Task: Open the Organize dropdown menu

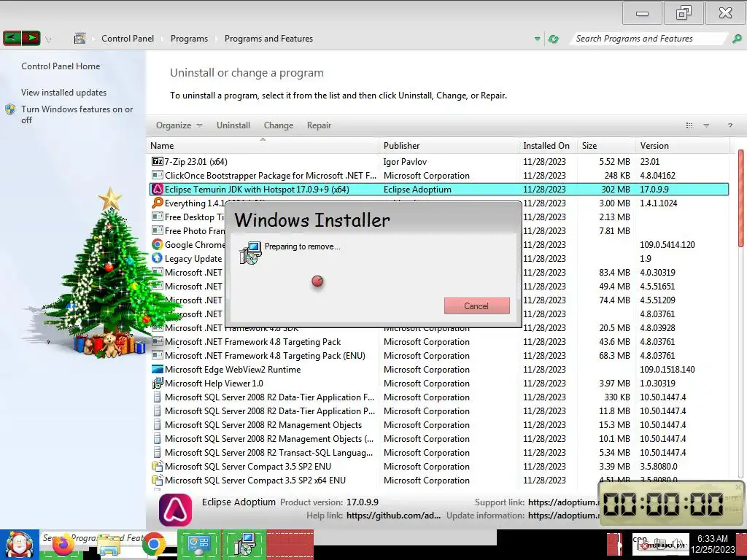Action: point(179,125)
